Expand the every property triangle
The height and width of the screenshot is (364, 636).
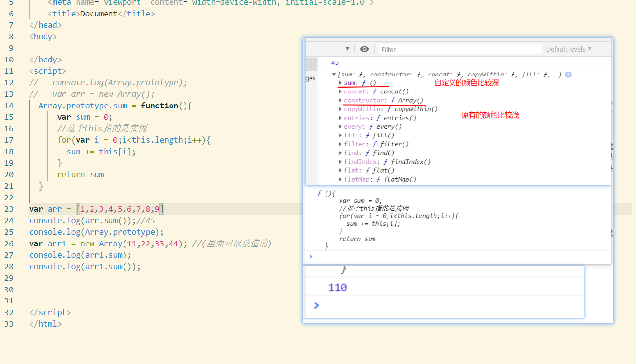341,126
